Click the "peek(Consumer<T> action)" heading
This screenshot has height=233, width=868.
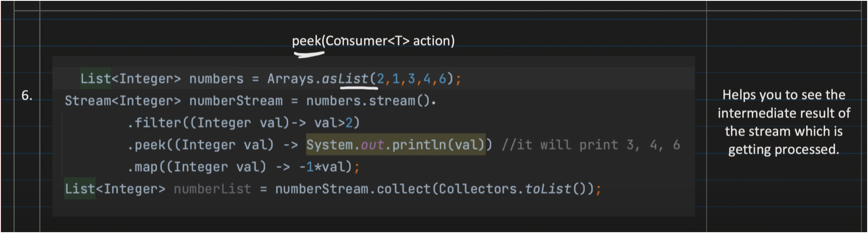(373, 41)
